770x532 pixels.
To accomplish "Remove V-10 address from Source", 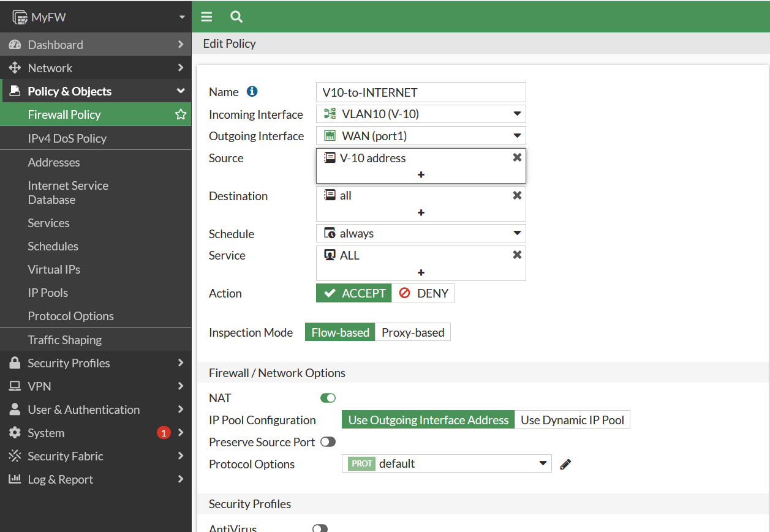I will coord(517,157).
